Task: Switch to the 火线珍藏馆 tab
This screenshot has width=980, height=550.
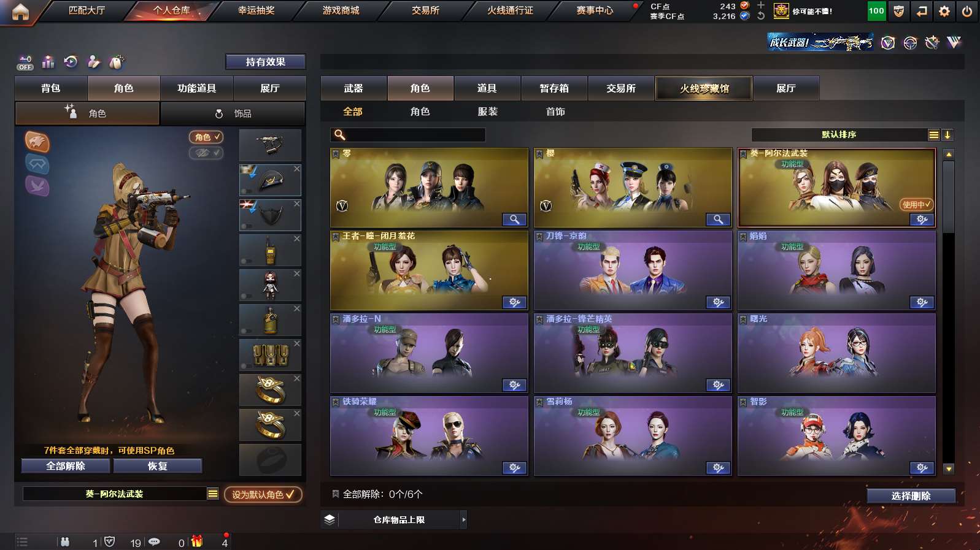Action: click(x=704, y=88)
